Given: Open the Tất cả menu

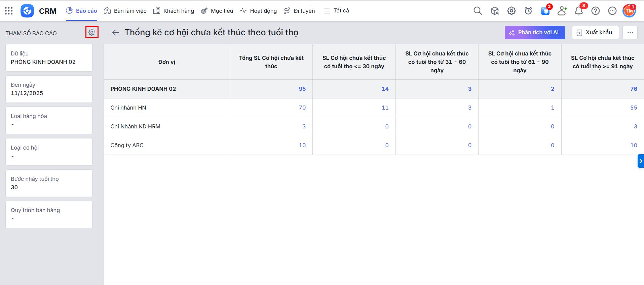Looking at the screenshot, I should [336, 11].
